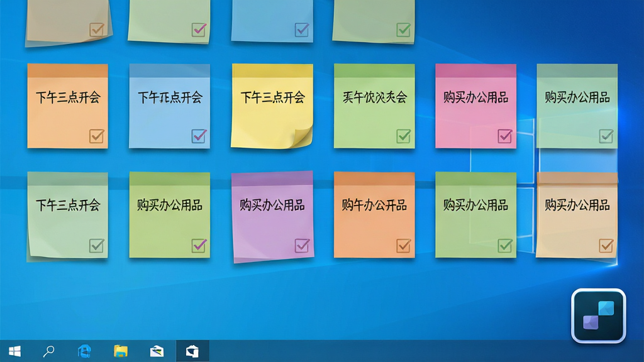The height and width of the screenshot is (362, 644).
Task: Click 下午三点开会 text on light green note
Action: [68, 205]
